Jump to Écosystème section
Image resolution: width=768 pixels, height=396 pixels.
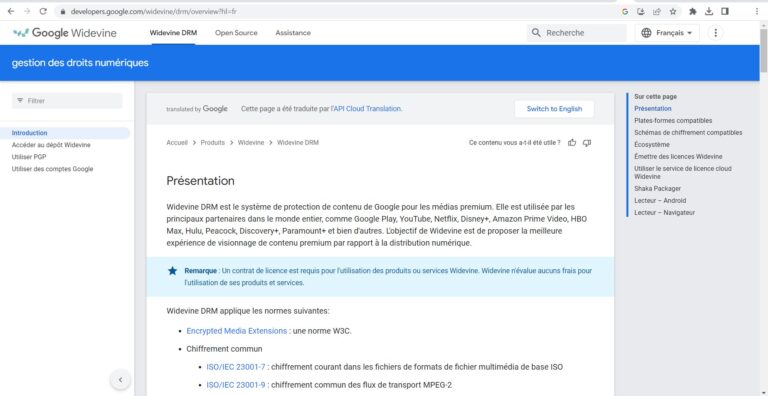coord(651,145)
